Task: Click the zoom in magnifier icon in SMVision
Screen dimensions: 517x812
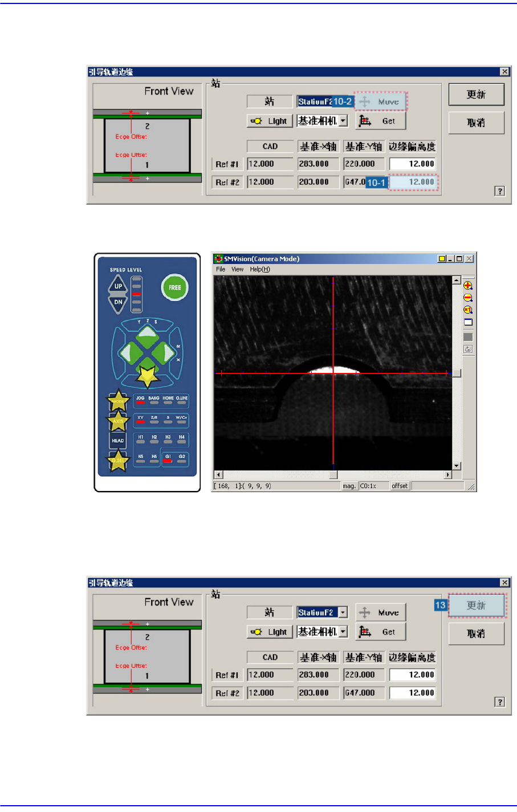Action: click(468, 286)
